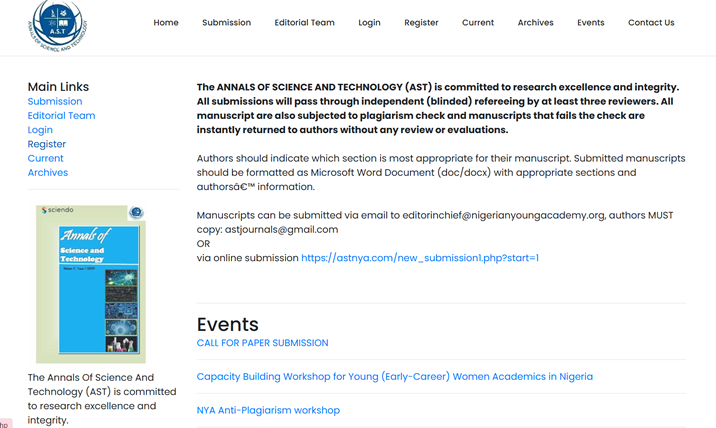Click the A.S.T journal logo
Image resolution: width=716 pixels, height=428 pixels.
click(58, 26)
